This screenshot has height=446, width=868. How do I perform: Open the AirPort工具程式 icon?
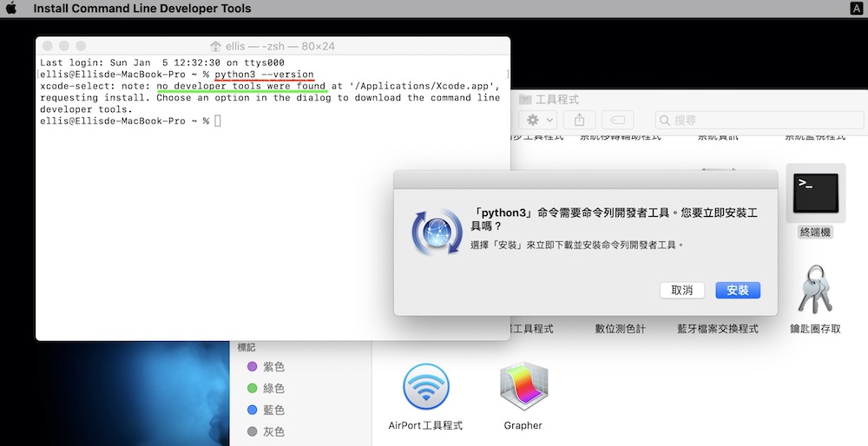pyautogui.click(x=425, y=386)
